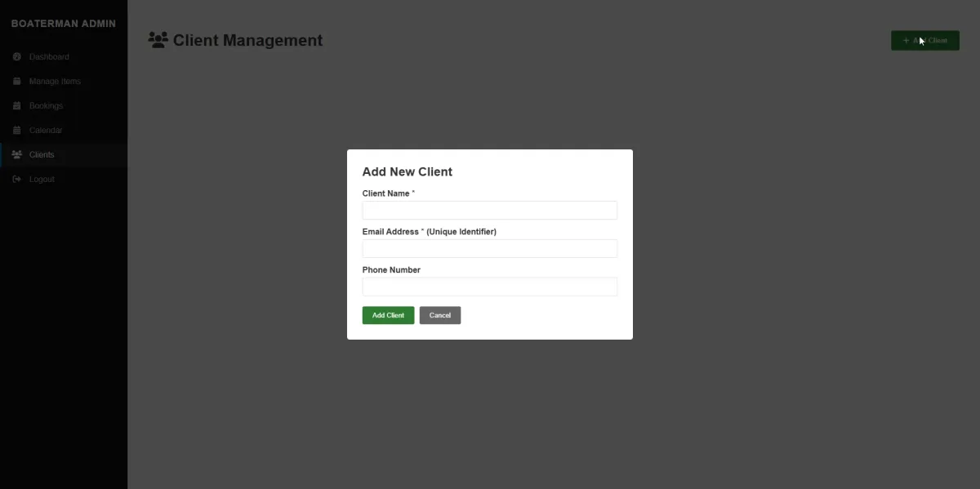Screen dimensions: 980x489
Task: Open the Calendar menu entry
Action: (x=46, y=131)
